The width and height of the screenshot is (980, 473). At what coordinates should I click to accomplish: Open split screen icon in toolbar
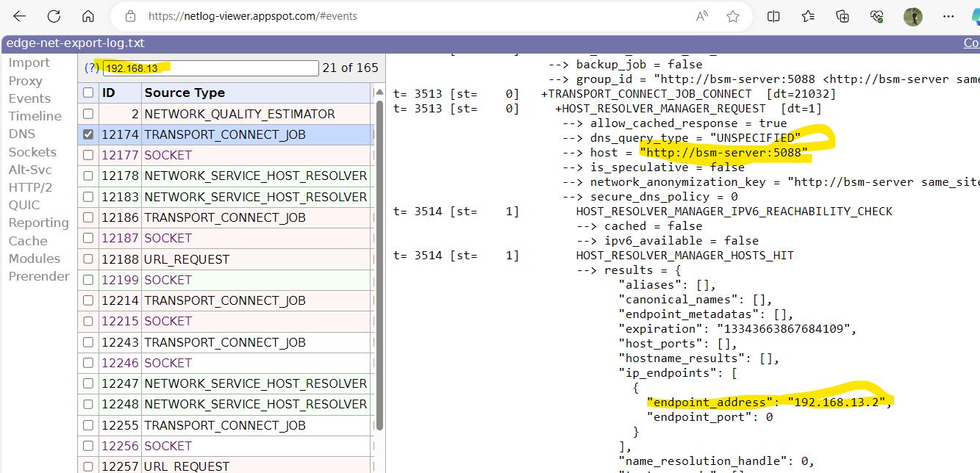pos(773,16)
